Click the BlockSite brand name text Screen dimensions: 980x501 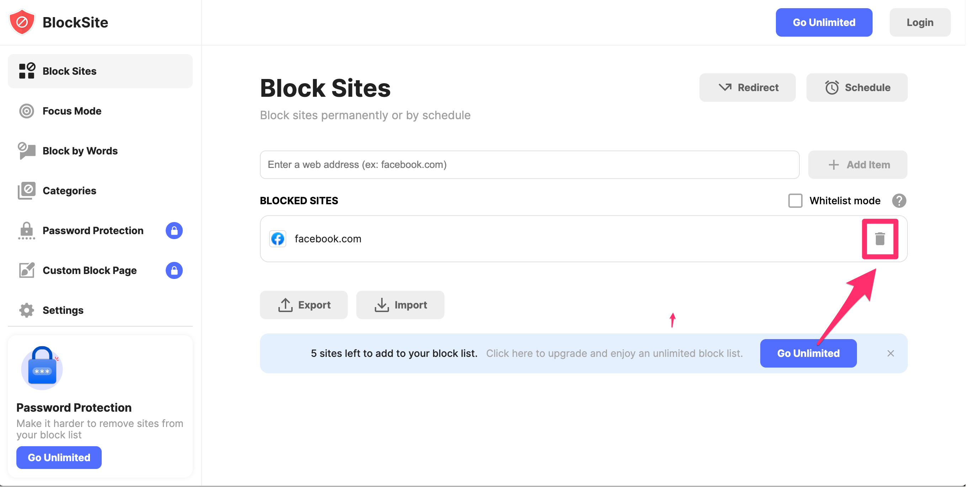[x=75, y=22]
